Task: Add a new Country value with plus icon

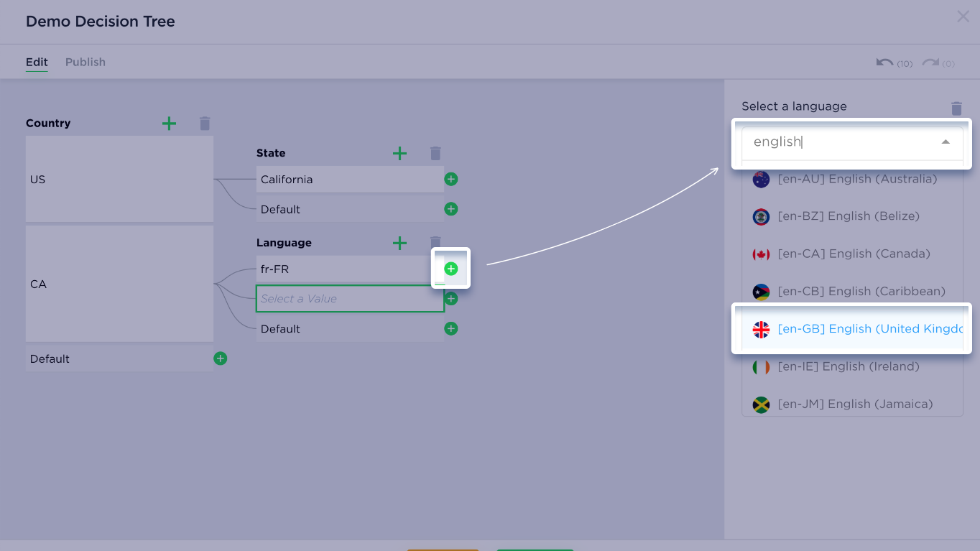Action: coord(169,124)
